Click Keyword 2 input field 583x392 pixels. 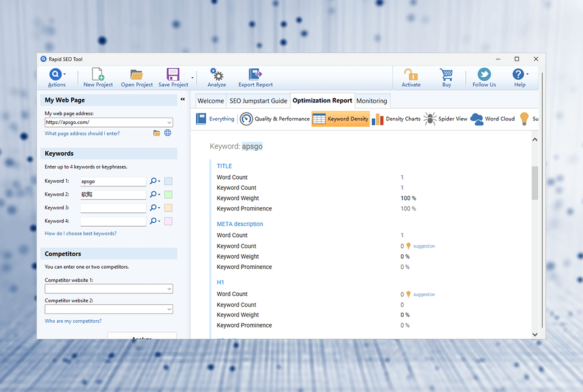113,194
